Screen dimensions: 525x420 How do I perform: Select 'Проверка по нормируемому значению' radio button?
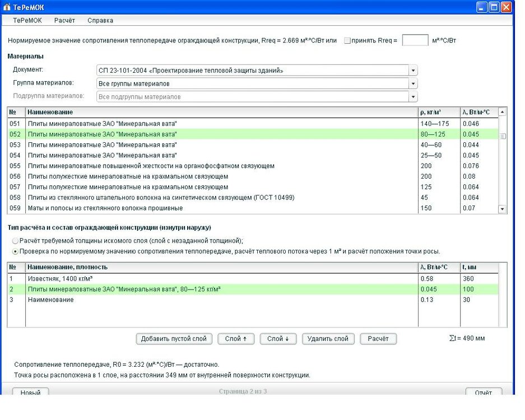(x=15, y=251)
